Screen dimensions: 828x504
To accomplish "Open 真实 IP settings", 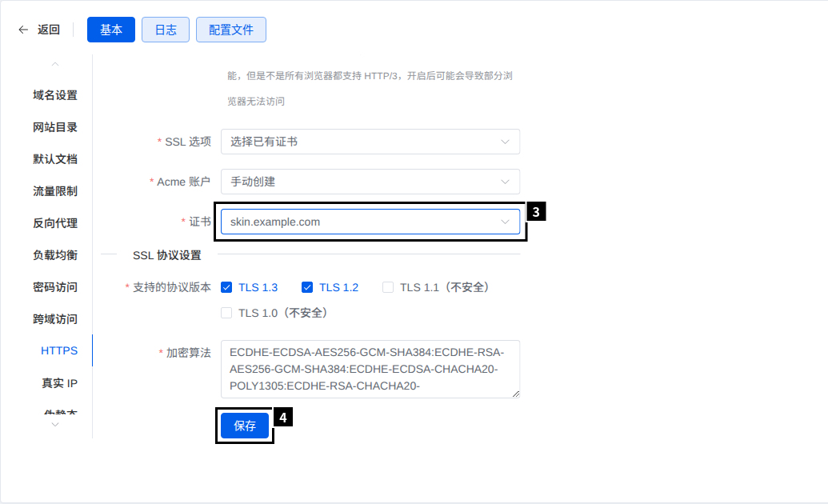I will click(x=59, y=383).
